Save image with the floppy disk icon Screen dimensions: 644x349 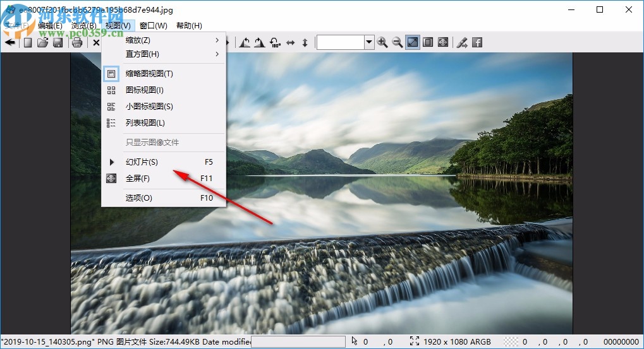[58, 42]
